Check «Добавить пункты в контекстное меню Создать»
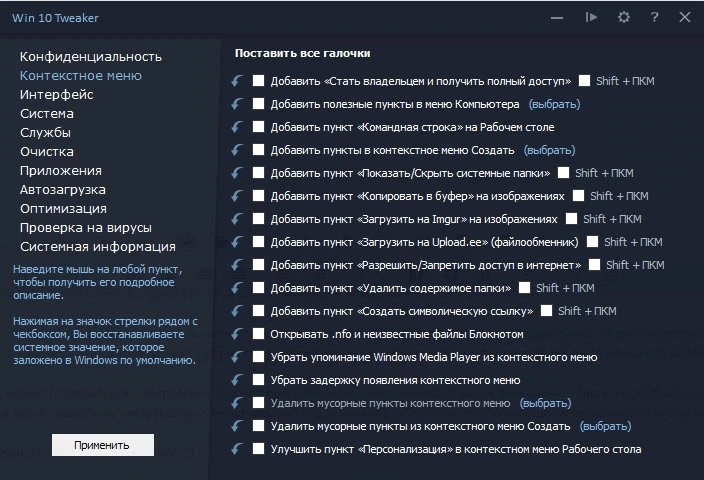This screenshot has height=480, width=704. tap(258, 150)
